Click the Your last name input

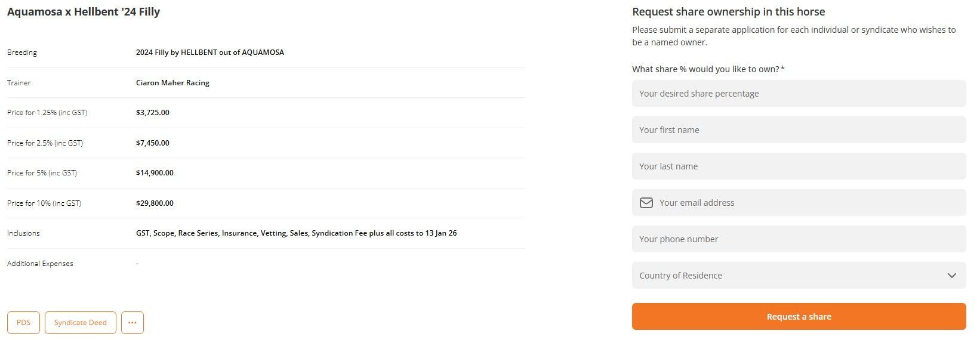tap(799, 166)
